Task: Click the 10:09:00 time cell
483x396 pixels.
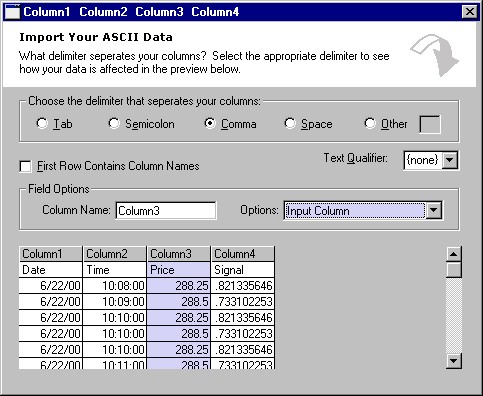Action: (115, 302)
